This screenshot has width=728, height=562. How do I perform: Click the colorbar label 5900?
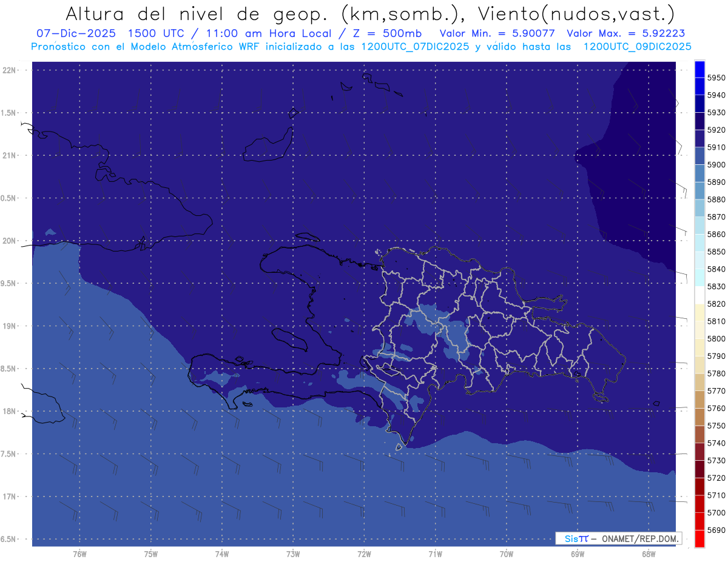click(x=716, y=165)
